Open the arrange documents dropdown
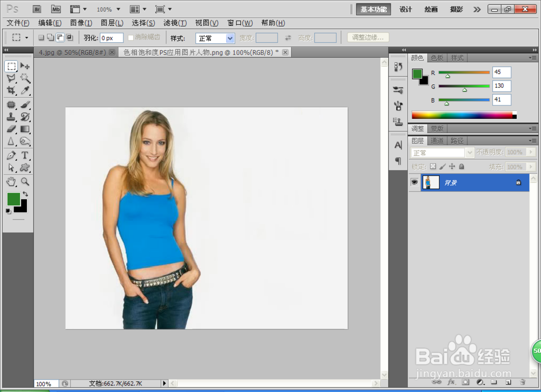The image size is (541, 392). click(138, 9)
